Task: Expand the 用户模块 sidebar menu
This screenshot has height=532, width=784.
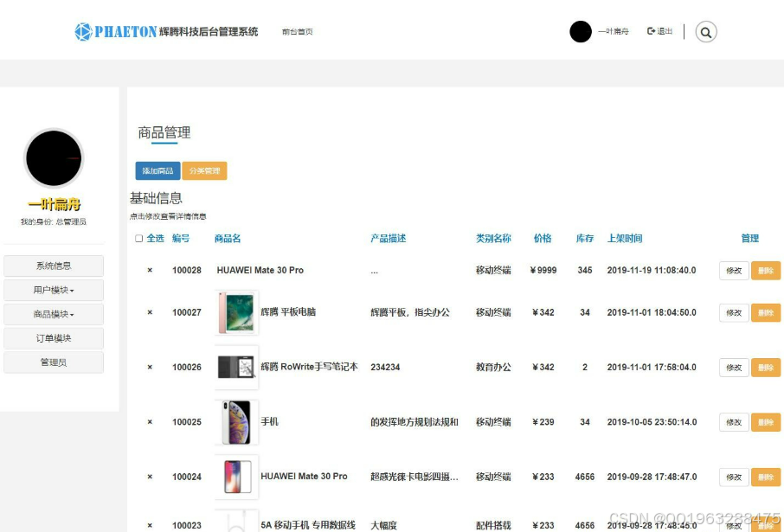Action: (x=53, y=289)
